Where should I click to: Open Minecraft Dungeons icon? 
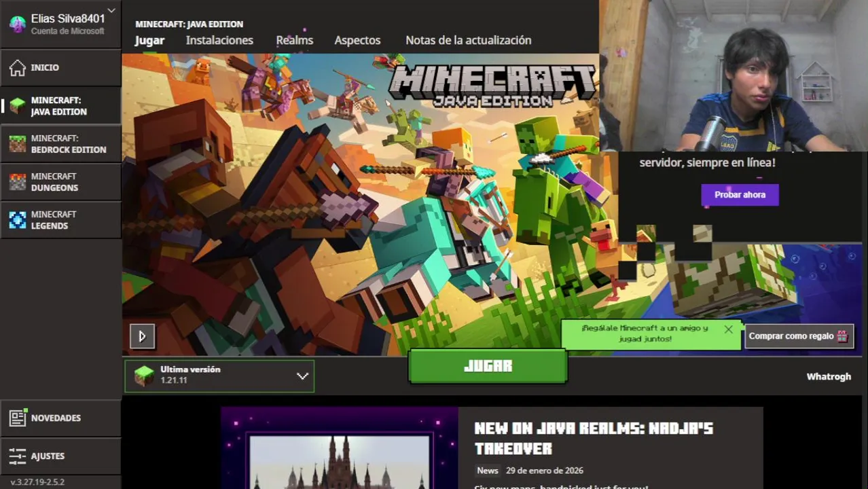click(x=18, y=182)
